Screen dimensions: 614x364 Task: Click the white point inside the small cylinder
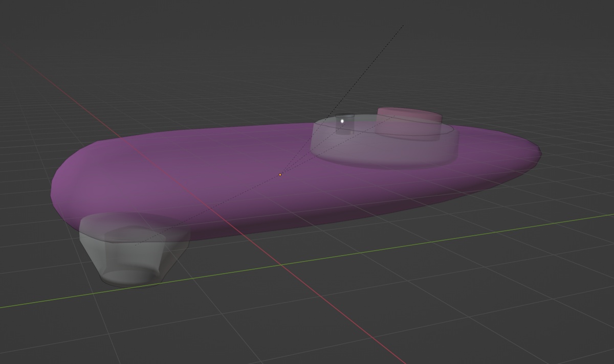(x=342, y=121)
